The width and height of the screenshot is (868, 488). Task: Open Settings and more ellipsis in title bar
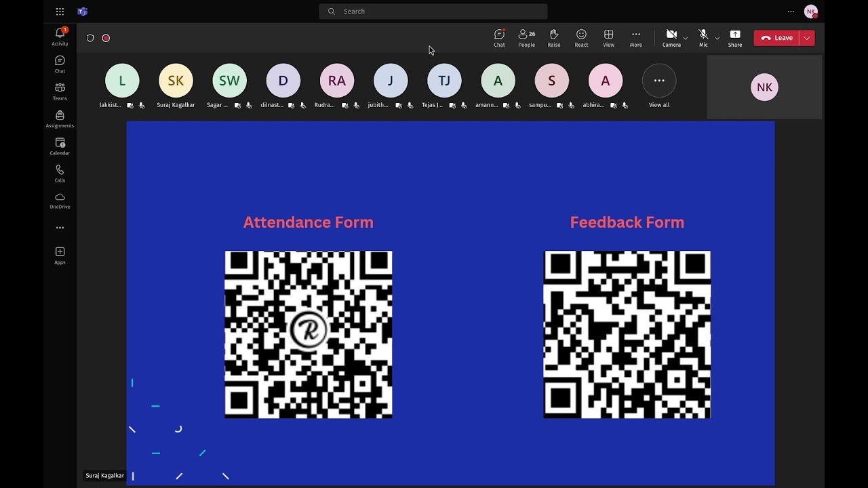(791, 12)
